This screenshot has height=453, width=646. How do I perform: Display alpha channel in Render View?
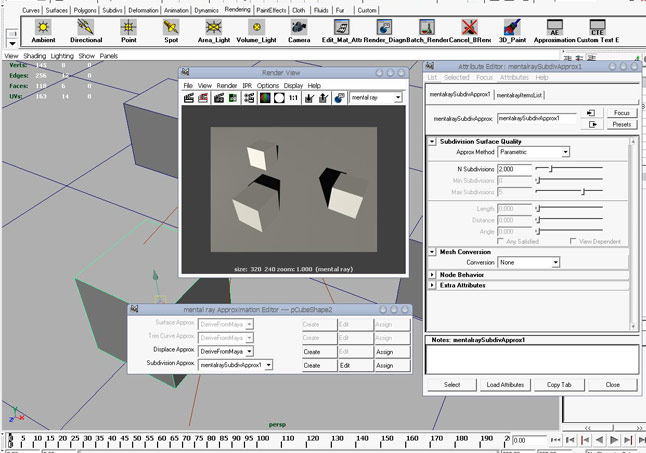coord(279,98)
